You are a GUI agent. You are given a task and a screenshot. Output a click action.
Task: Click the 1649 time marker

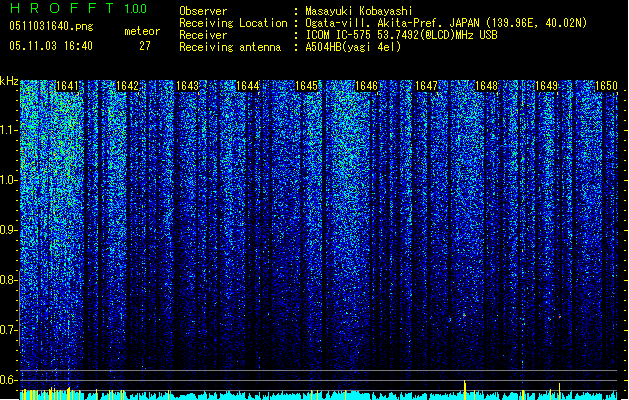pos(546,86)
